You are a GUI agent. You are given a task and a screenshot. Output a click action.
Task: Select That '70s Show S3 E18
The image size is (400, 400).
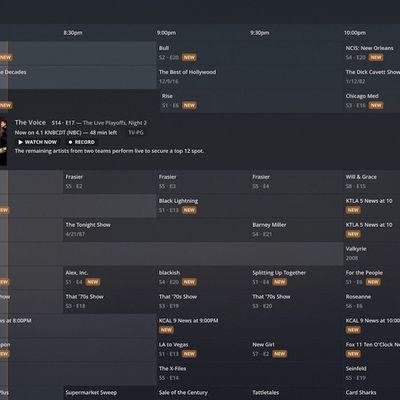pos(110,302)
